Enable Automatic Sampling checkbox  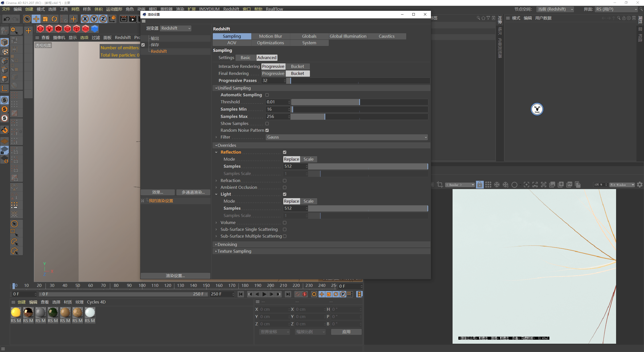click(267, 95)
